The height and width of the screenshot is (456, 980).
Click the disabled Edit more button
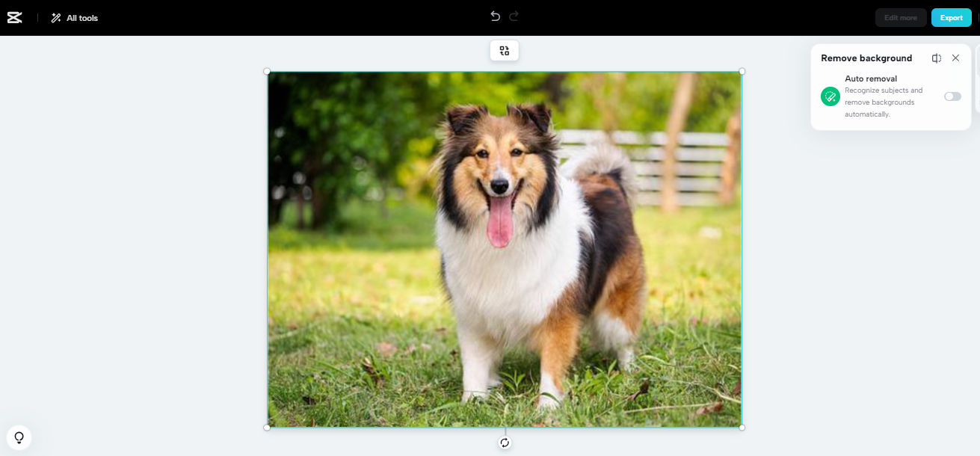tap(901, 18)
